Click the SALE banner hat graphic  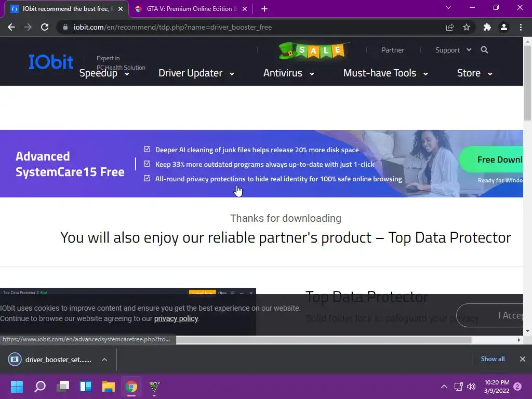(x=287, y=51)
